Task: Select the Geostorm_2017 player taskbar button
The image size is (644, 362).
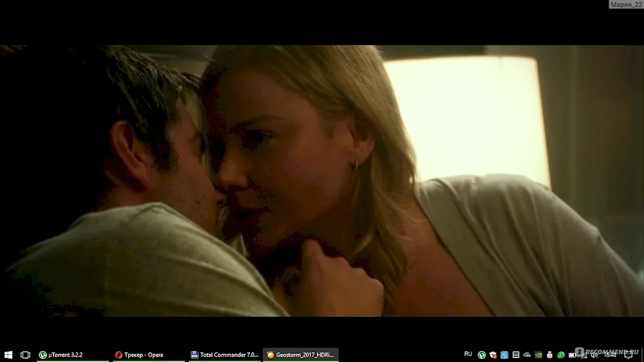Action: (x=301, y=355)
